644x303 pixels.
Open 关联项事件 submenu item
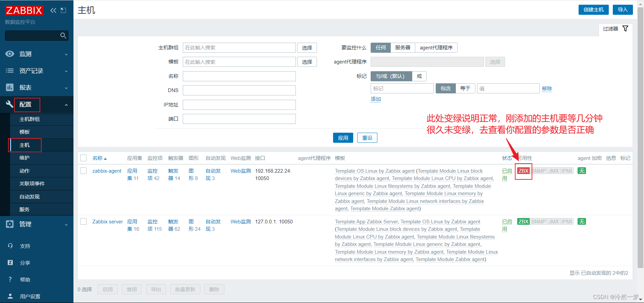(x=42, y=184)
